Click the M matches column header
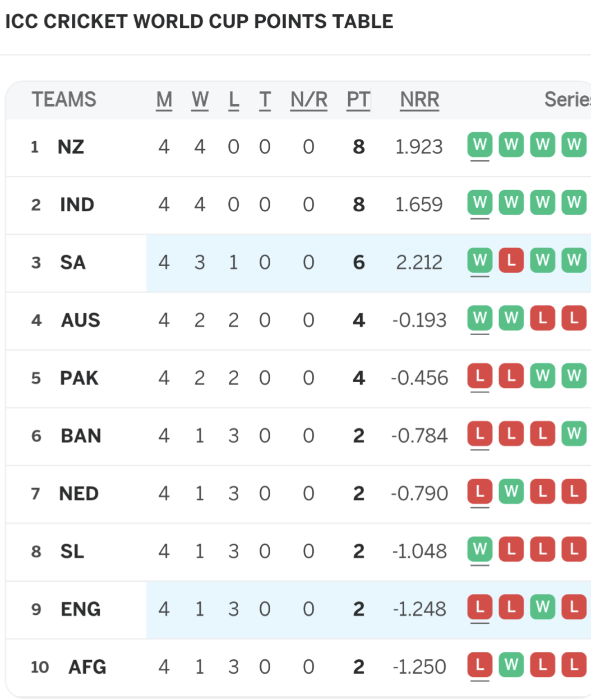The height and width of the screenshot is (700, 591). 164,100
